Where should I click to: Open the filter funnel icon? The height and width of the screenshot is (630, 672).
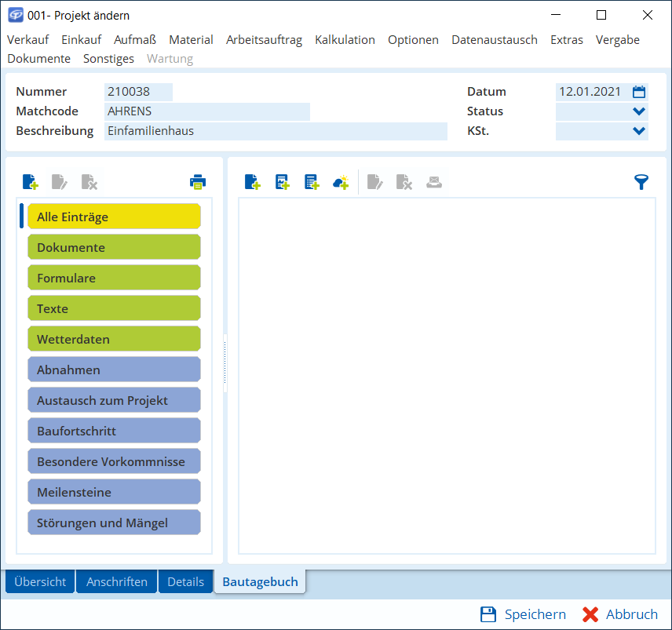point(641,182)
